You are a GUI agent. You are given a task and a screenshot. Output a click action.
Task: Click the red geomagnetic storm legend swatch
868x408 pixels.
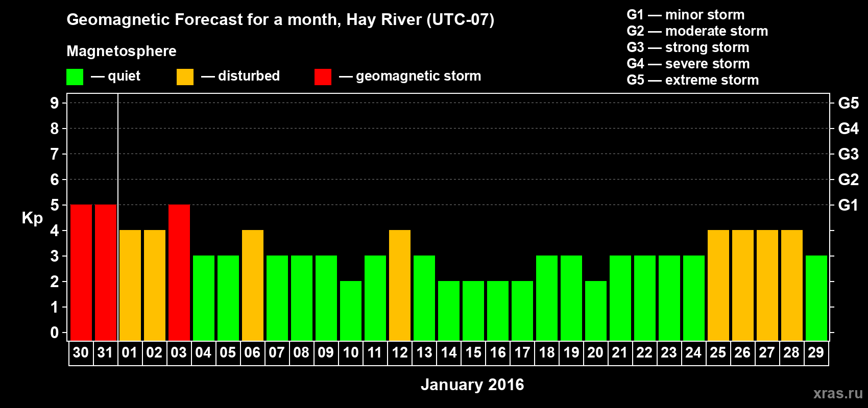tap(323, 77)
